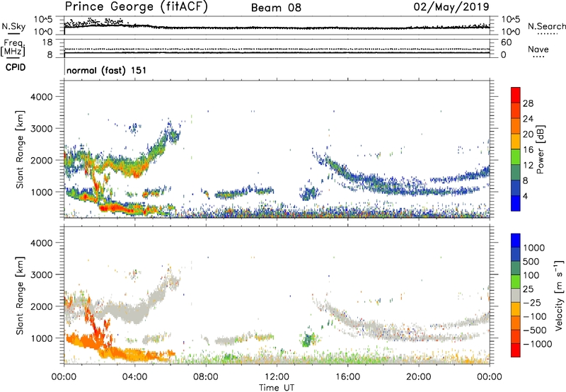Click the "500" label on velocity color bar
The height and width of the screenshot is (392, 566).
[x=532, y=262]
